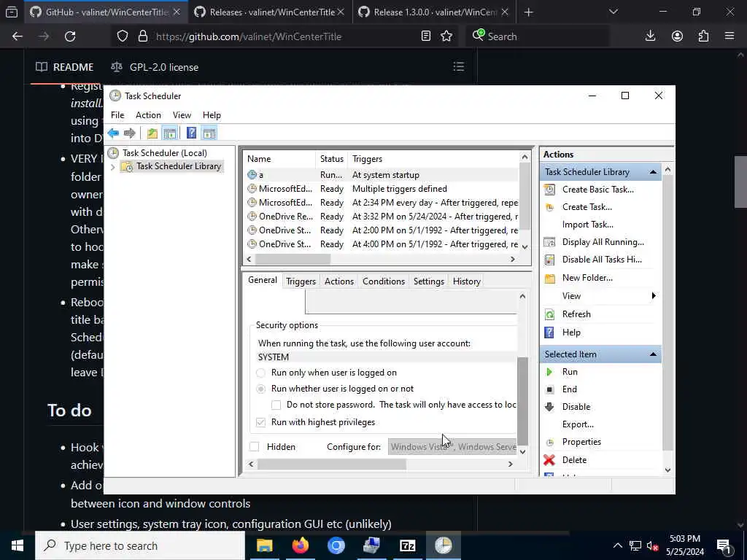This screenshot has width=747, height=560.
Task: Open File Explorer from the taskbar
Action: pos(264,545)
